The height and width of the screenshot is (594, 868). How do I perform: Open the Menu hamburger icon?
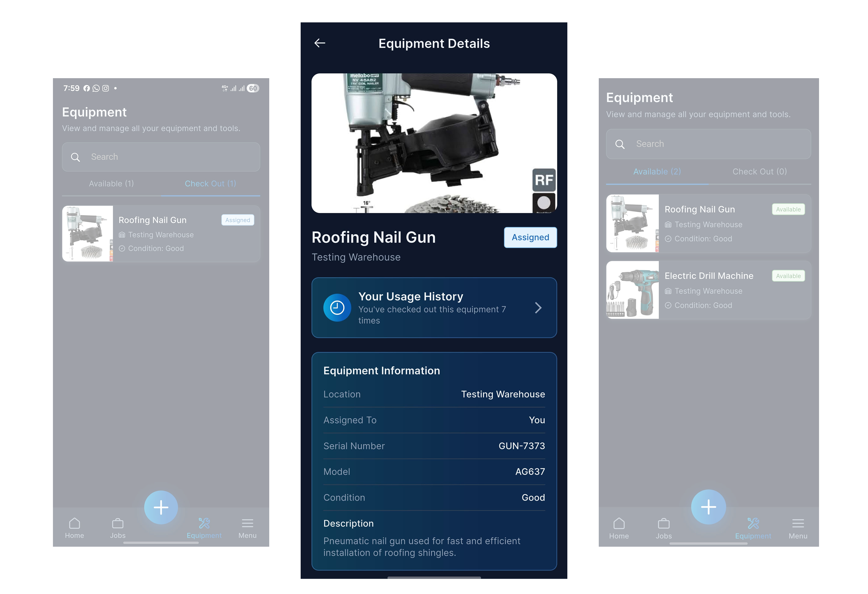coord(247,523)
